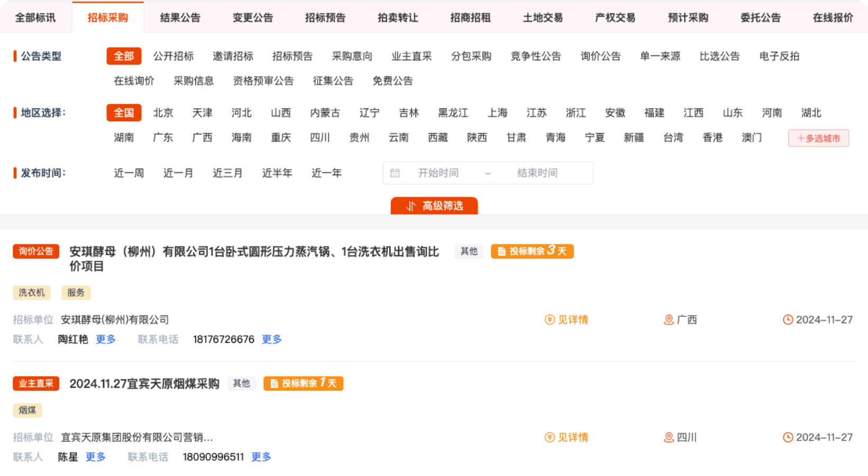The image size is (868, 476).
Task: Expand the 高级筛选 panel
Action: click(434, 206)
